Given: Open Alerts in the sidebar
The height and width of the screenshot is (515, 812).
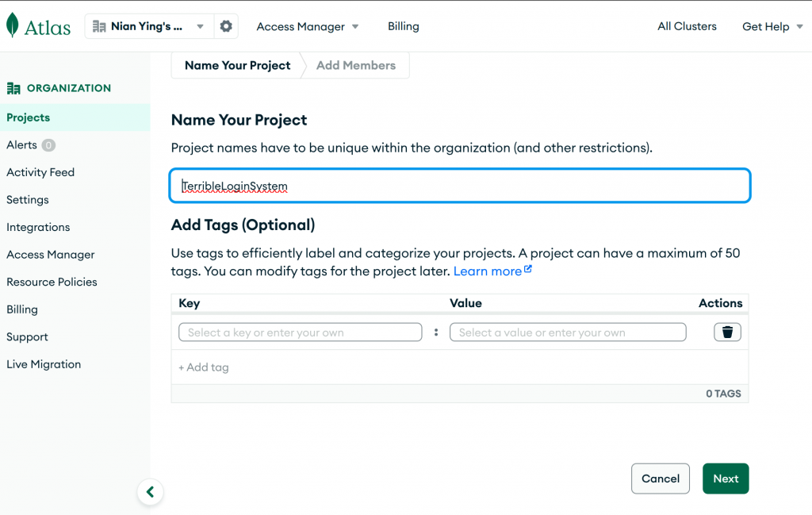Looking at the screenshot, I should (22, 144).
